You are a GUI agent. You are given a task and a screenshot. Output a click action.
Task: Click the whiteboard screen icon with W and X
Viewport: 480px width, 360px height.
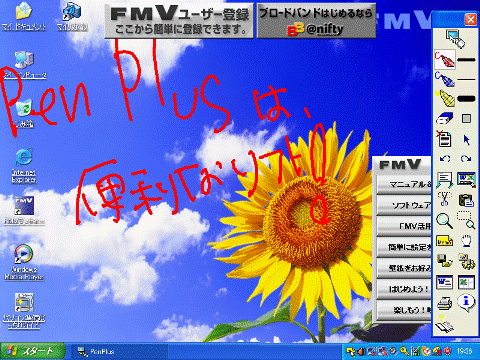pyautogui.click(x=466, y=180)
